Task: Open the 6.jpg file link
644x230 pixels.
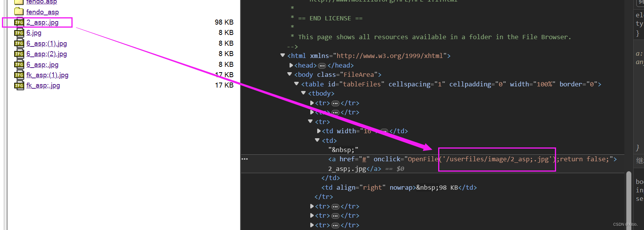Action: [34, 33]
